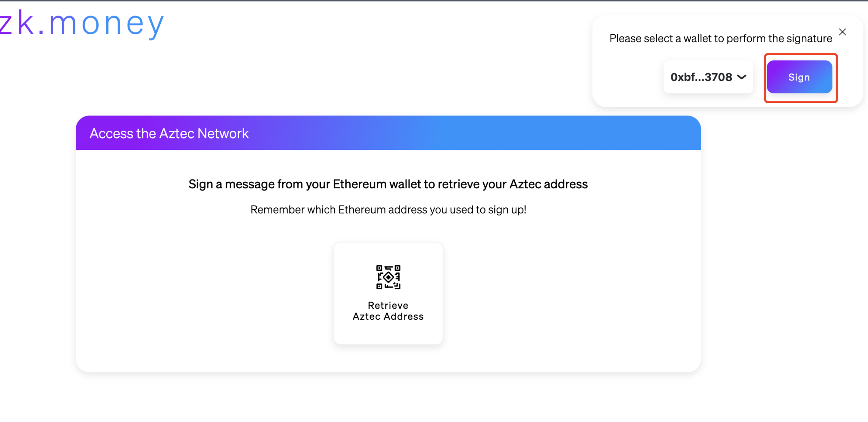The width and height of the screenshot is (868, 422).
Task: Close the wallet signature popup
Action: [x=842, y=32]
